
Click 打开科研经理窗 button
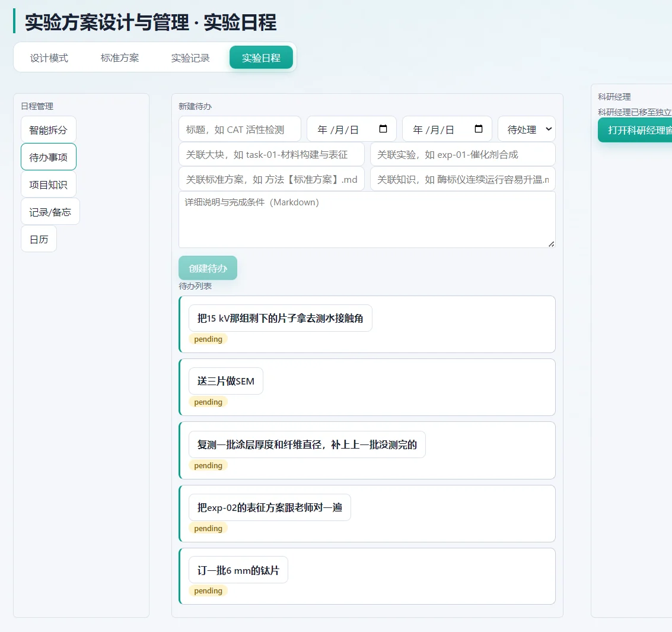[x=635, y=131]
